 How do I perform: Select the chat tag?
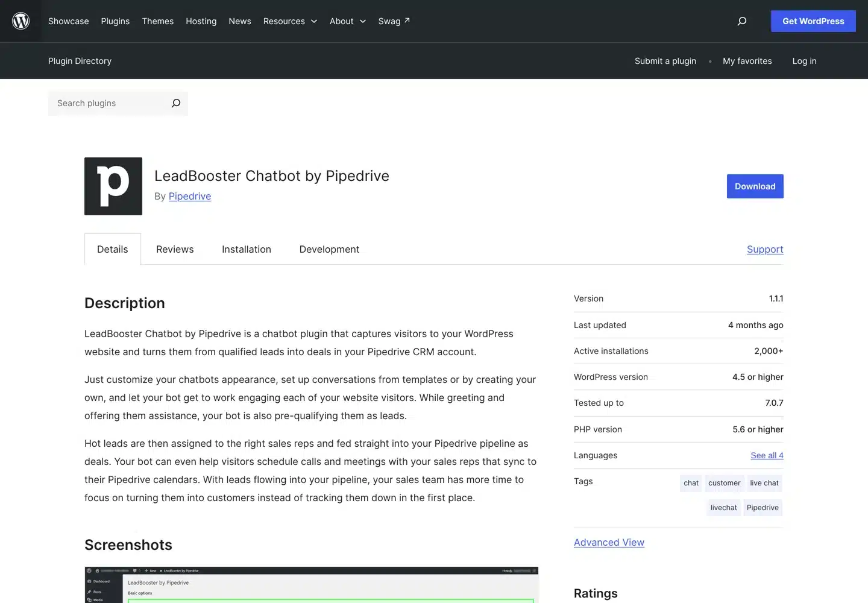[x=691, y=483]
